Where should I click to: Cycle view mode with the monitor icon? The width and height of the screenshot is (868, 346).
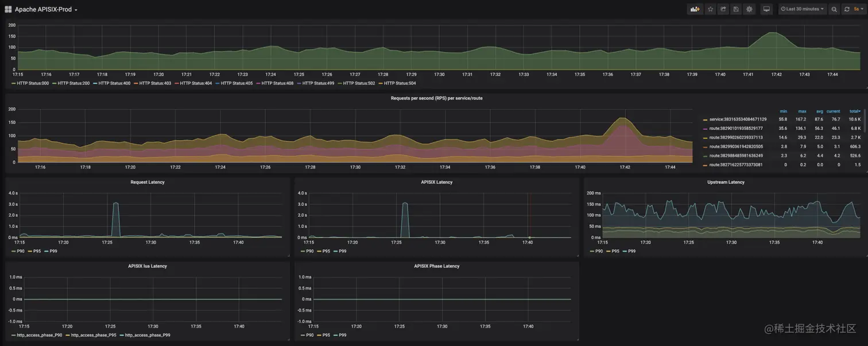pyautogui.click(x=766, y=9)
